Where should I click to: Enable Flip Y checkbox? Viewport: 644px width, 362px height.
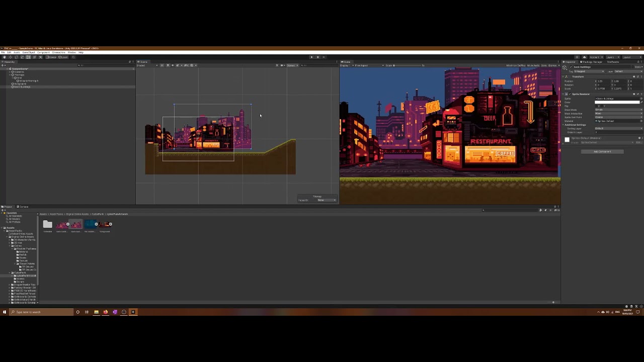click(602, 106)
